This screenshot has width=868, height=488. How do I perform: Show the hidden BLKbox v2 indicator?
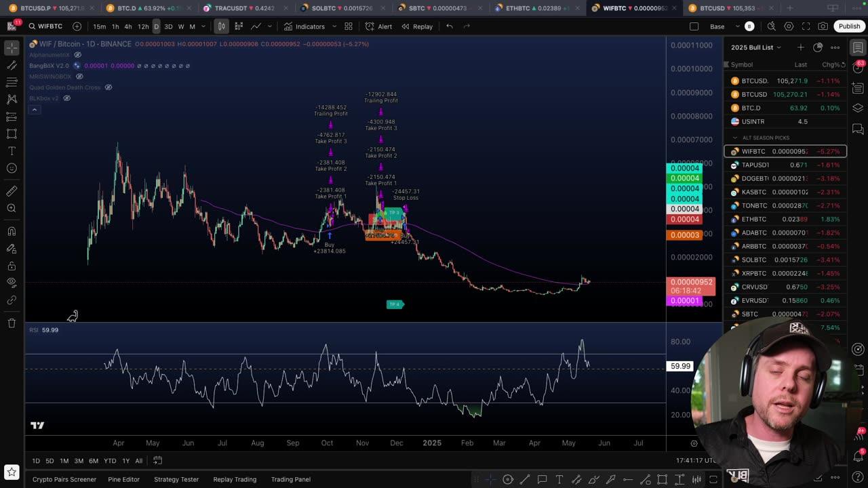(x=66, y=98)
